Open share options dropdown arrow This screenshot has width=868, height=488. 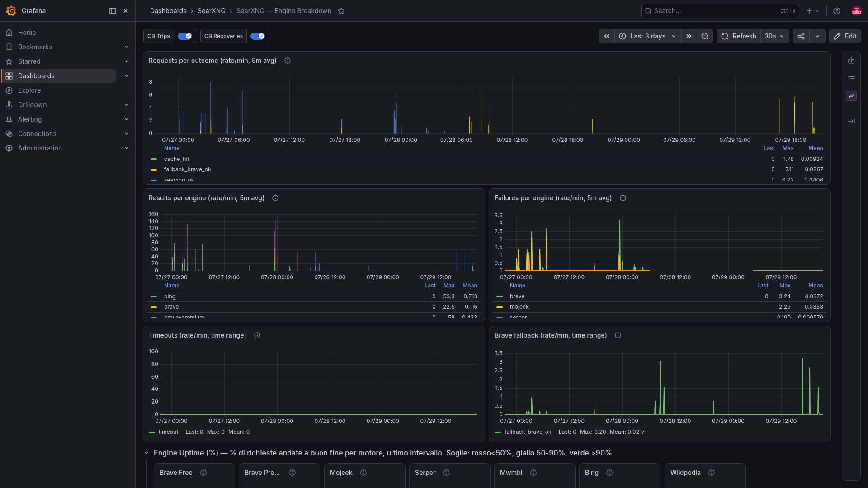[x=817, y=36]
